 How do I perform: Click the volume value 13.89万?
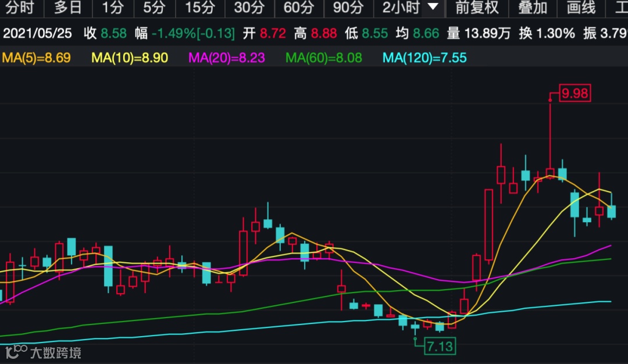(x=487, y=33)
